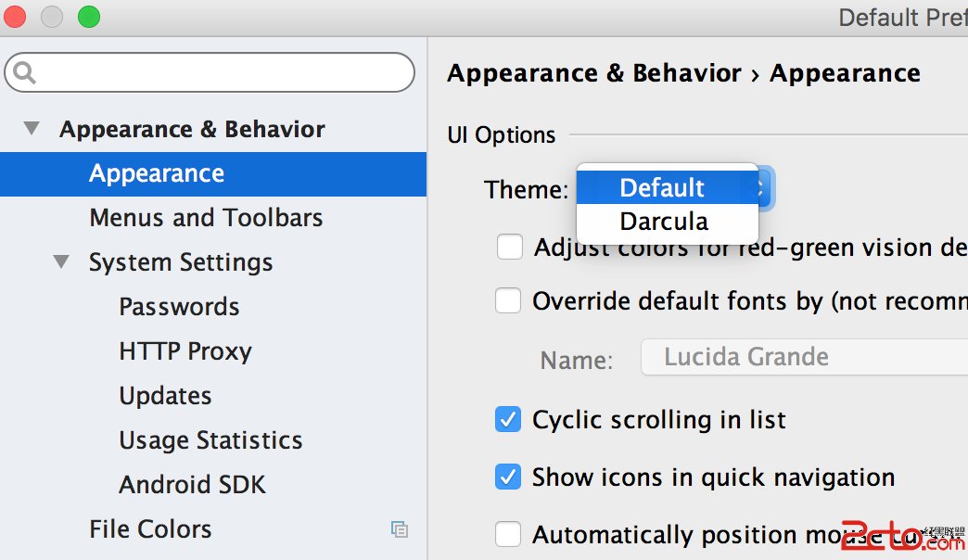Open HTTP Proxy settings

[185, 351]
